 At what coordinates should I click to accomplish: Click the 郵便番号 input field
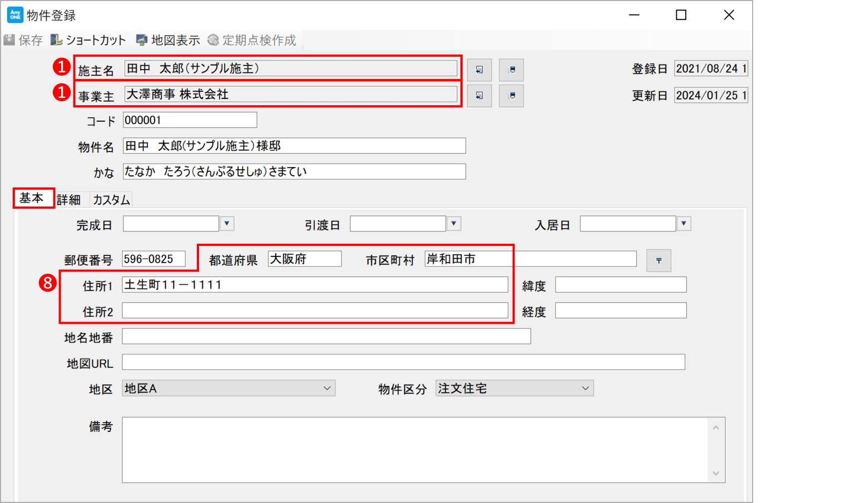point(153,259)
